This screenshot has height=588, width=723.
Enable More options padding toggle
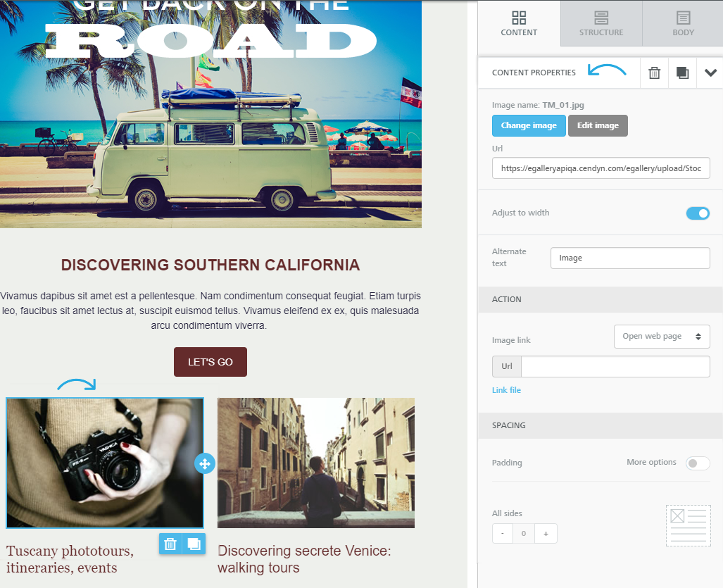coord(698,463)
